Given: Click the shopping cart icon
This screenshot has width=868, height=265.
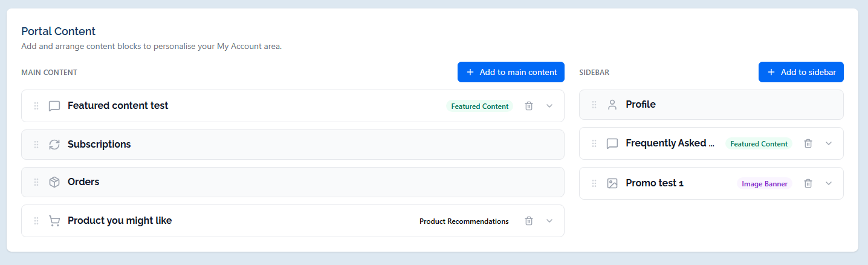Looking at the screenshot, I should [x=54, y=221].
